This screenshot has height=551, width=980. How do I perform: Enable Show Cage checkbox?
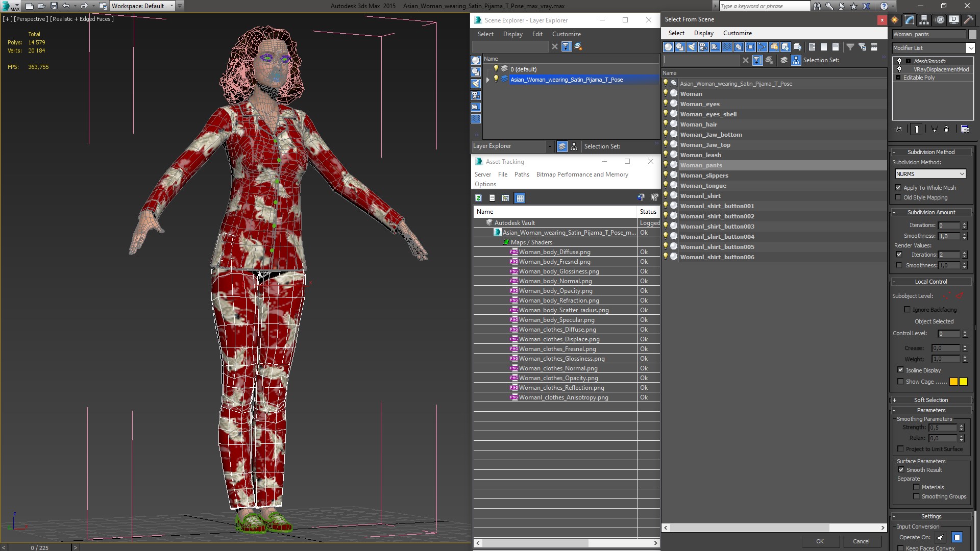900,382
